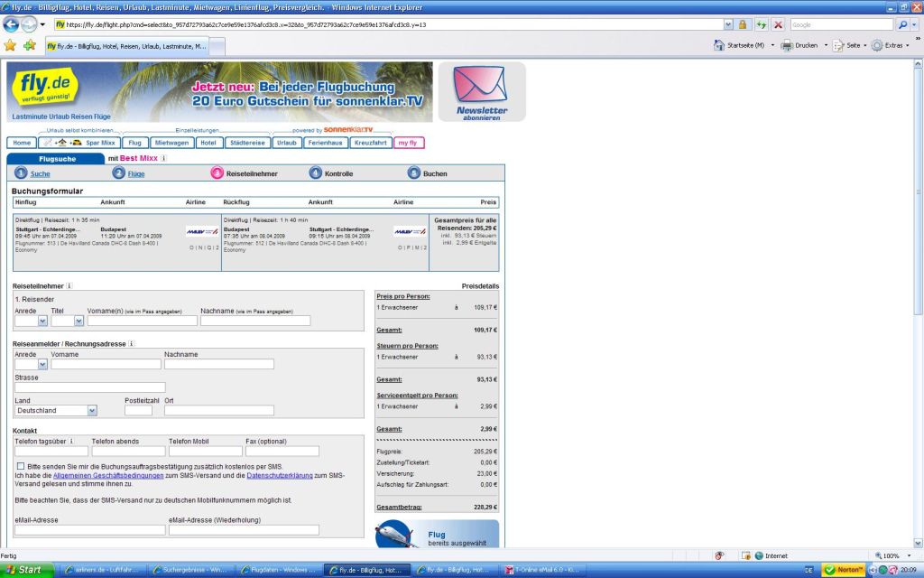Click the Suche step link
The image size is (924, 578).
40,174
